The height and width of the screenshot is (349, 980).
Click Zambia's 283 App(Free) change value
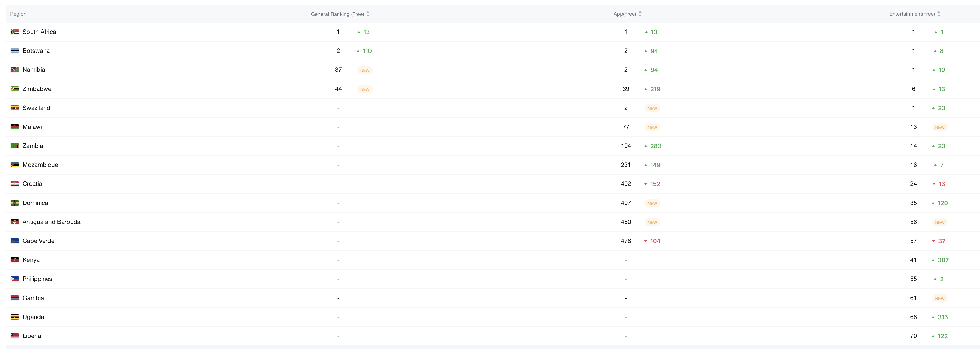tap(655, 146)
